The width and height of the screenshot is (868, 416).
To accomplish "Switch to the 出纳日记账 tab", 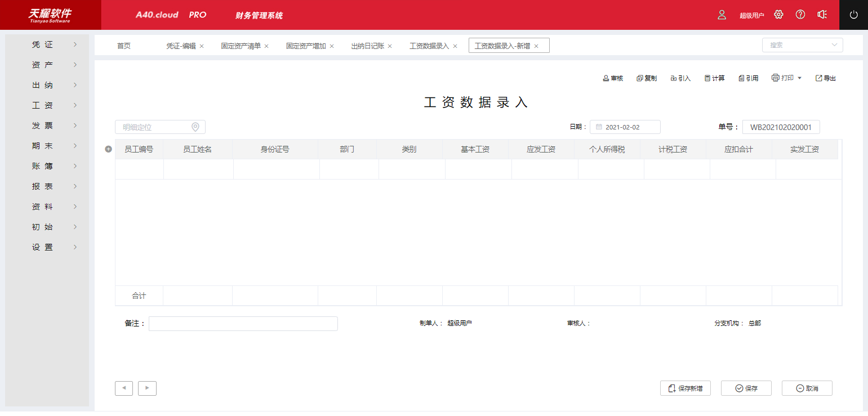I will tap(367, 45).
